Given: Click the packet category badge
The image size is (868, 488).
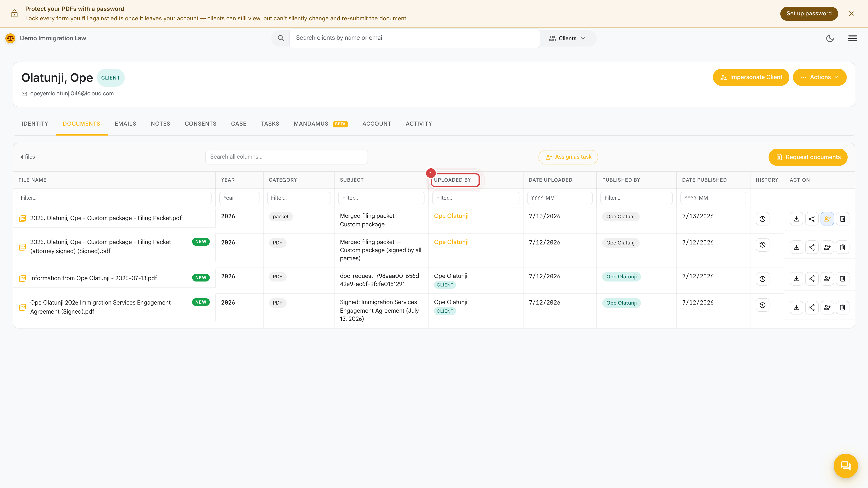Looking at the screenshot, I should [280, 217].
